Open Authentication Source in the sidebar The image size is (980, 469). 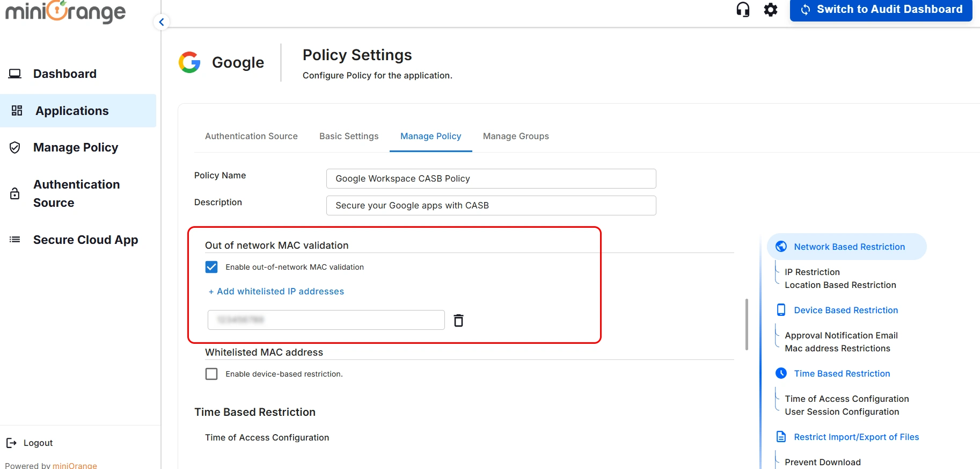[76, 193]
